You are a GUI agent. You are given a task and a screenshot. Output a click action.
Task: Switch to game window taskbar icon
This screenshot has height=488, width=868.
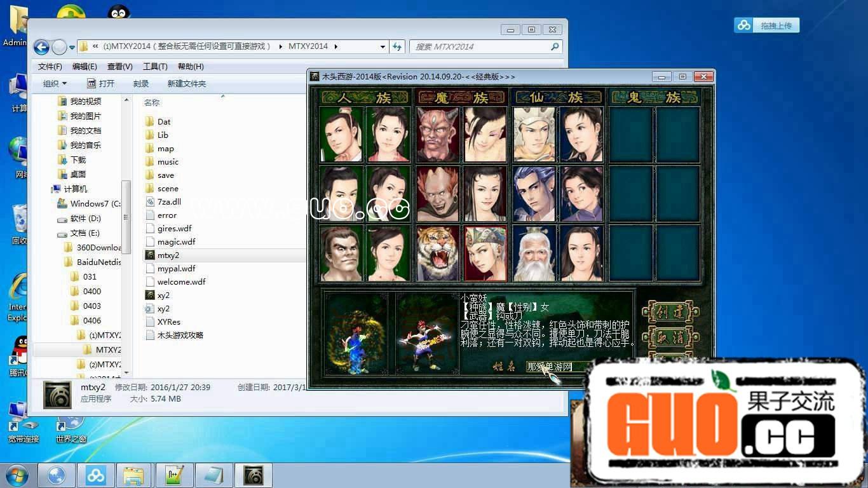(253, 475)
